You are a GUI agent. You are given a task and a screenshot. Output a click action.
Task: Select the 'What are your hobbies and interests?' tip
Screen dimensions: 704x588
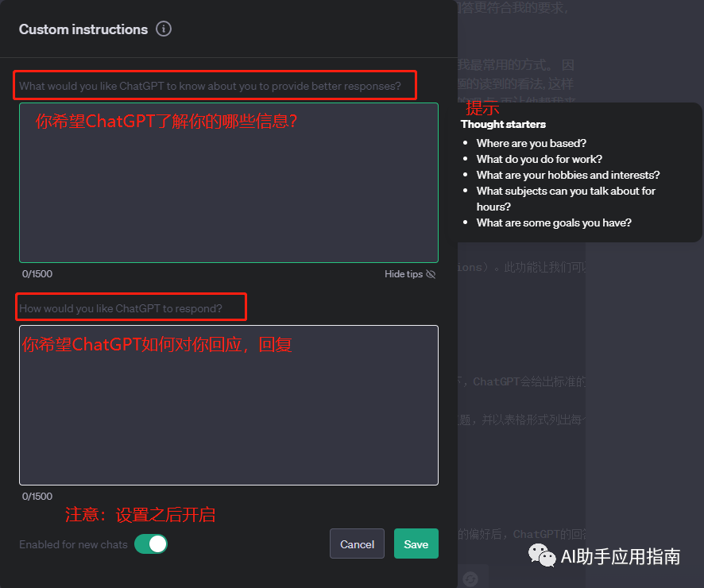[568, 175]
